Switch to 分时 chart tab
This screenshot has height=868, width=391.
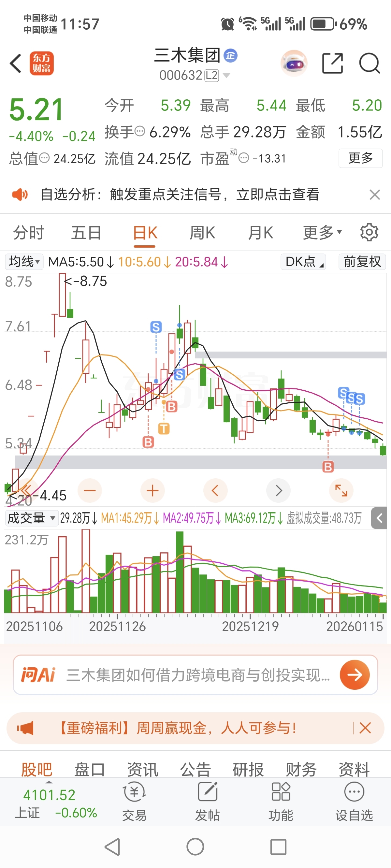pyautogui.click(x=29, y=233)
